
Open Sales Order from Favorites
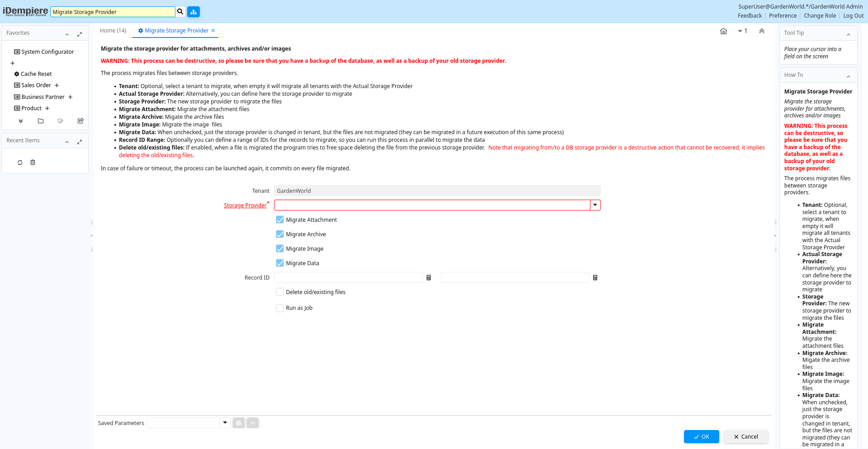tap(36, 85)
